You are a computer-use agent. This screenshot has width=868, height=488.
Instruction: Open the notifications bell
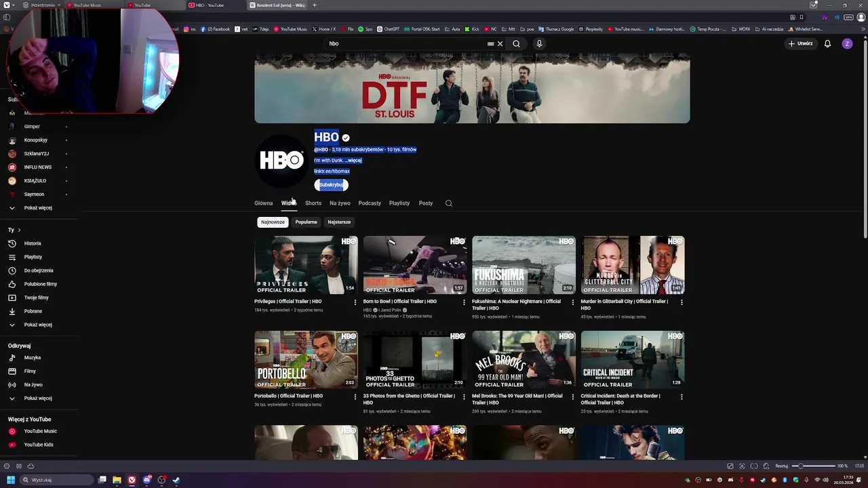click(x=827, y=43)
